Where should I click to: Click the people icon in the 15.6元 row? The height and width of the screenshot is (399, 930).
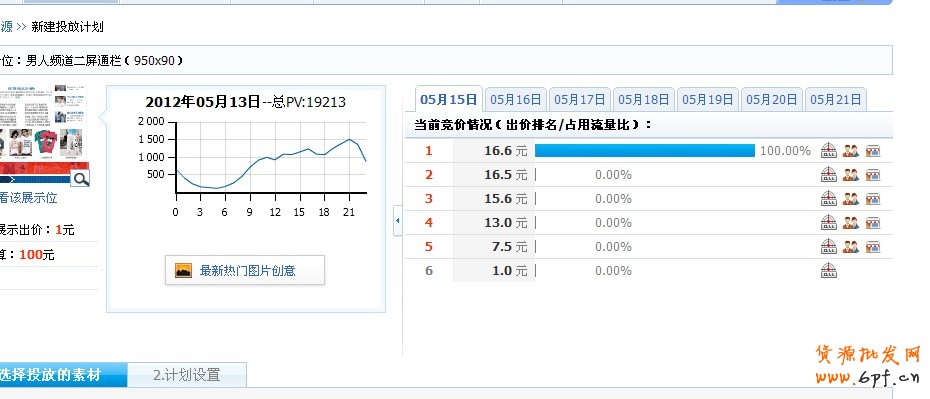point(851,199)
